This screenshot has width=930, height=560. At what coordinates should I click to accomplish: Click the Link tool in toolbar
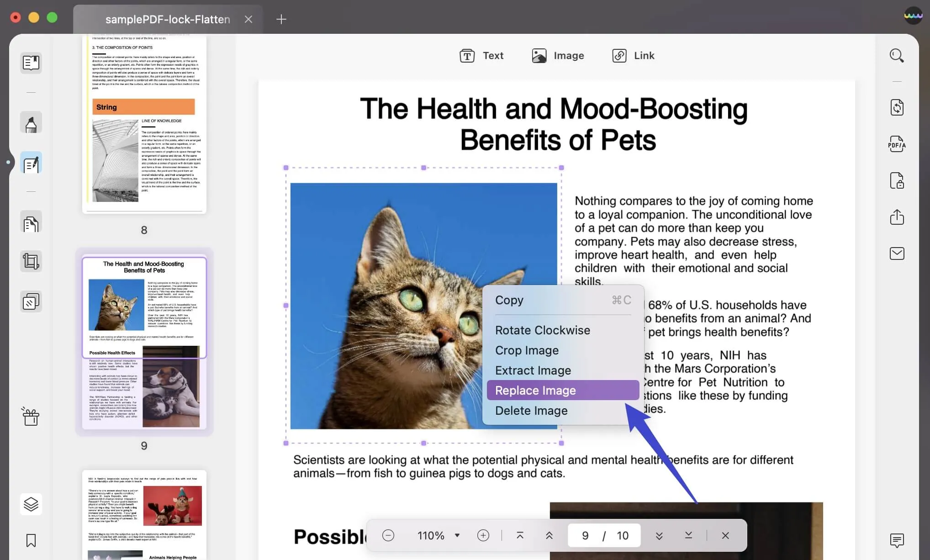click(632, 56)
